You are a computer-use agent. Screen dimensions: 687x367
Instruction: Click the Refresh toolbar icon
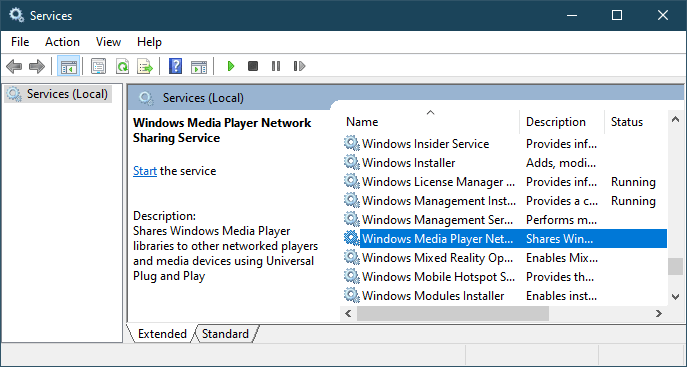pyautogui.click(x=122, y=67)
